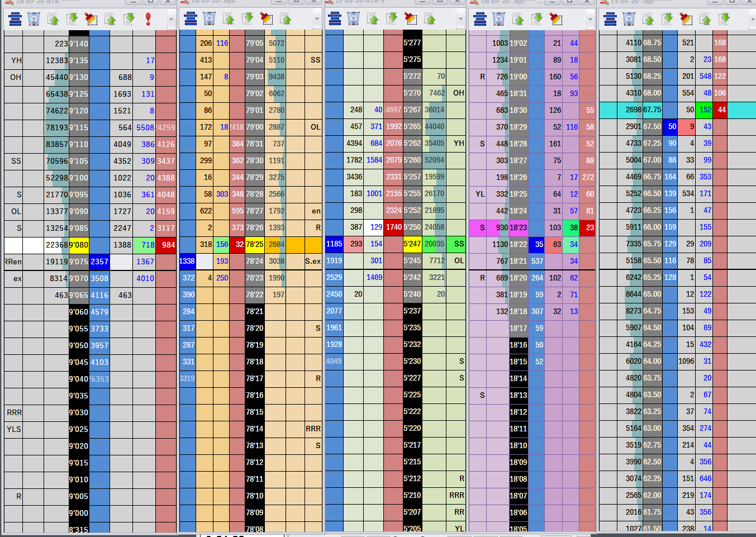Click the RRen label in ZN ladder

(13, 262)
